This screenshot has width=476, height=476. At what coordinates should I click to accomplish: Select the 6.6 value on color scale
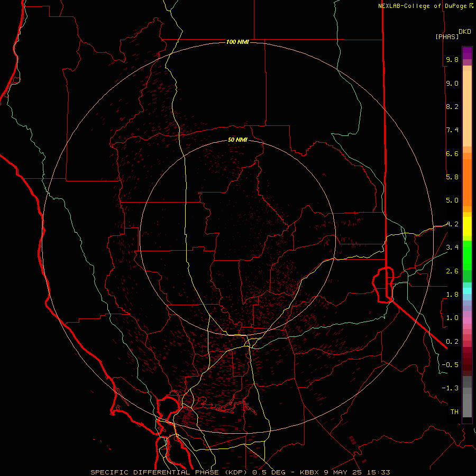[x=452, y=153]
